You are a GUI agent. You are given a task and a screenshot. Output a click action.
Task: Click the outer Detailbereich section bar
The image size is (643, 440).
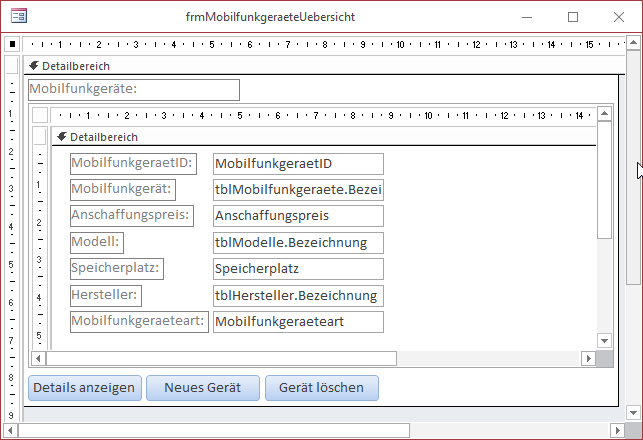pyautogui.click(x=324, y=66)
